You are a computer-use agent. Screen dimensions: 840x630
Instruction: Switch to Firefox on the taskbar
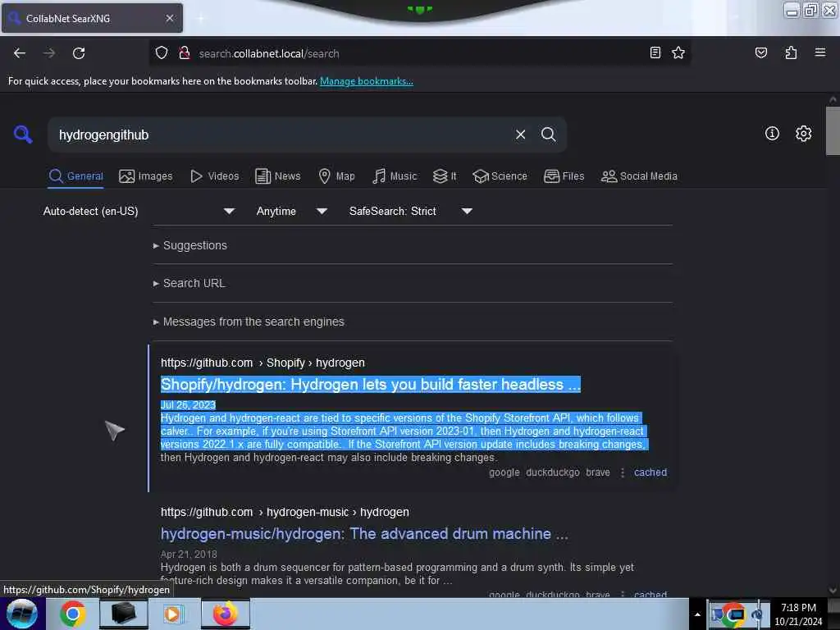225,614
